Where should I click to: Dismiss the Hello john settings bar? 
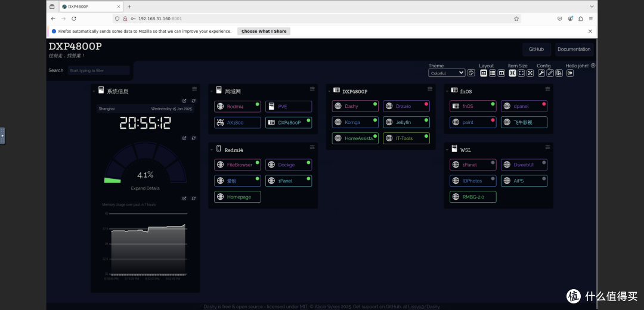(x=593, y=66)
